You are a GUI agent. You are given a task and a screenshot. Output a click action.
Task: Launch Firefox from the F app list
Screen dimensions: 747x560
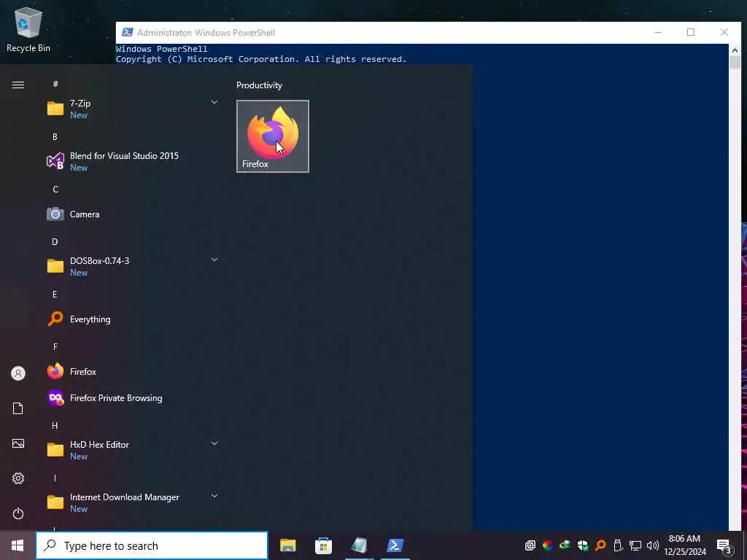click(x=131, y=371)
